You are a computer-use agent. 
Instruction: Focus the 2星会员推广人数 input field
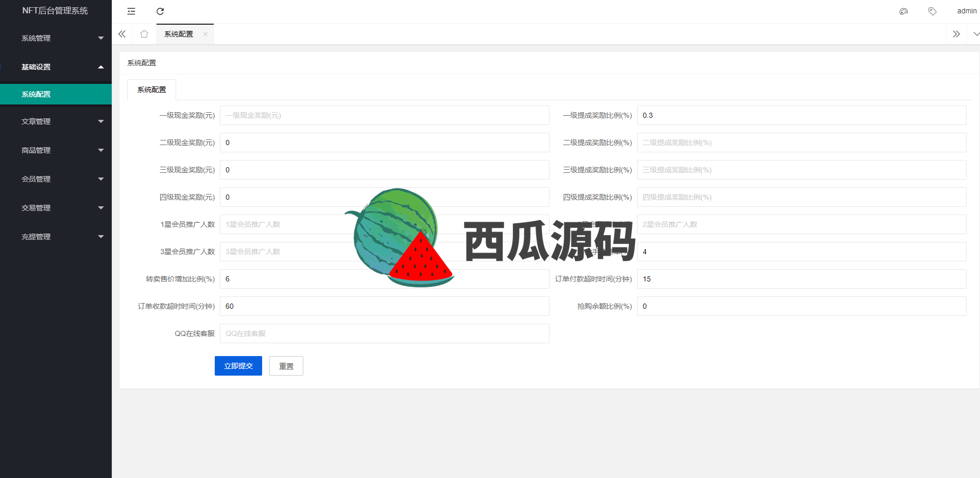tap(802, 224)
